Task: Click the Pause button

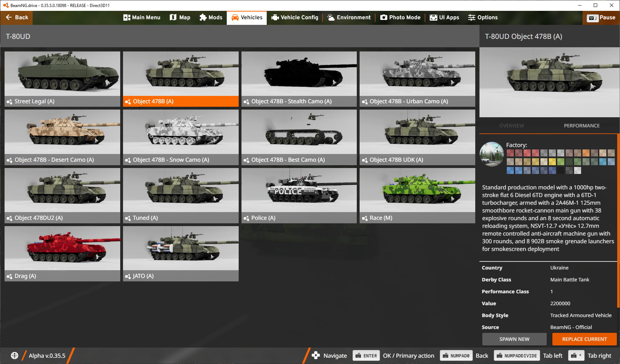Action: point(601,17)
